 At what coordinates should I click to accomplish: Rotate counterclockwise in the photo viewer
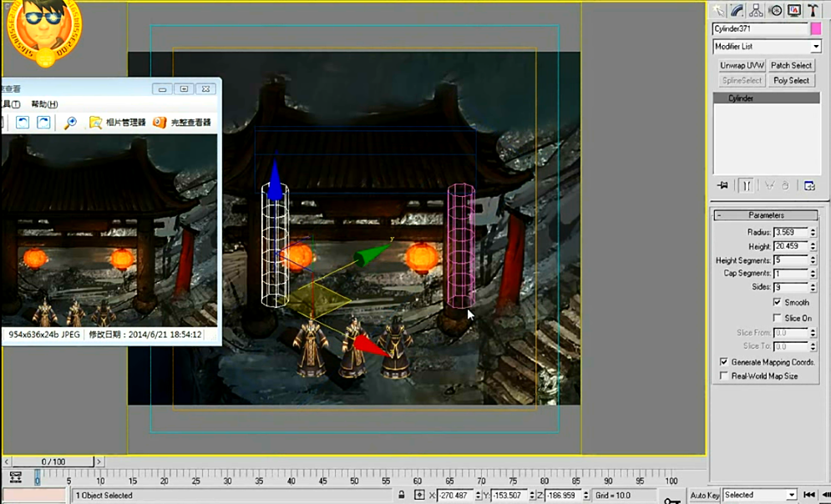coord(23,123)
